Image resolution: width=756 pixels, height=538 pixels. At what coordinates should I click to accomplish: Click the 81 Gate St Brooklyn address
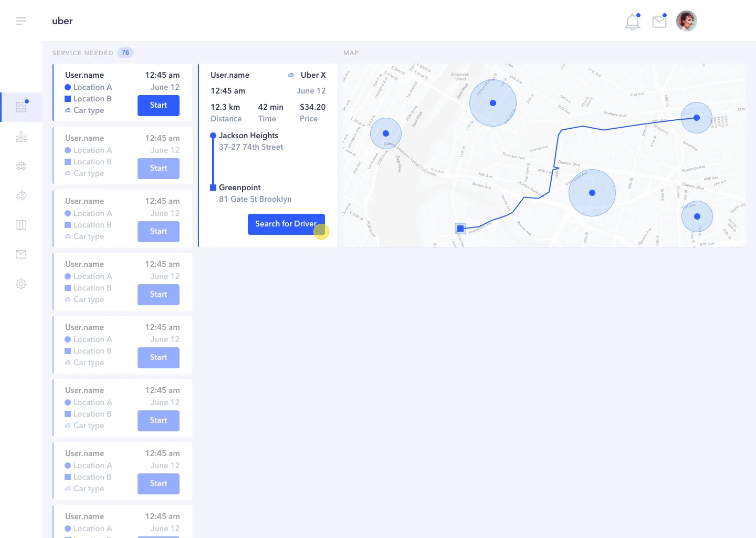255,199
